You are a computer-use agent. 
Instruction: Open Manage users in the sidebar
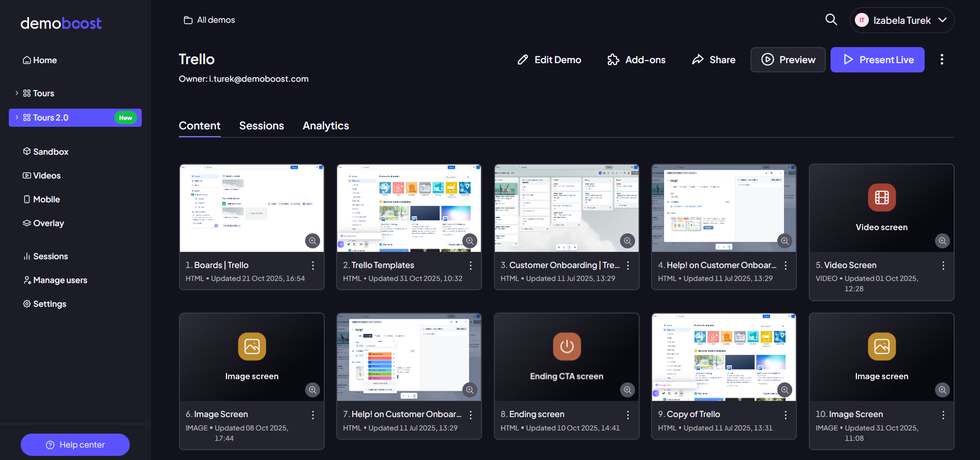[55, 280]
